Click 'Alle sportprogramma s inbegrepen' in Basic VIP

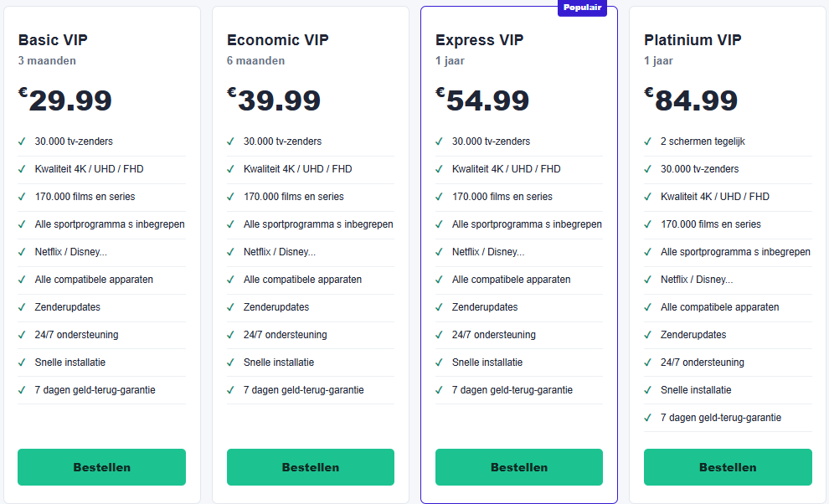pos(110,224)
